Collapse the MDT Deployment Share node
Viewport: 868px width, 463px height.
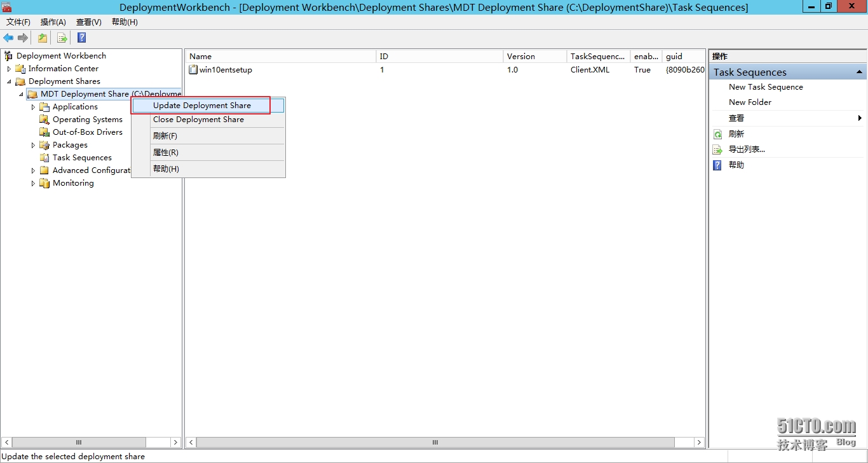(x=21, y=94)
